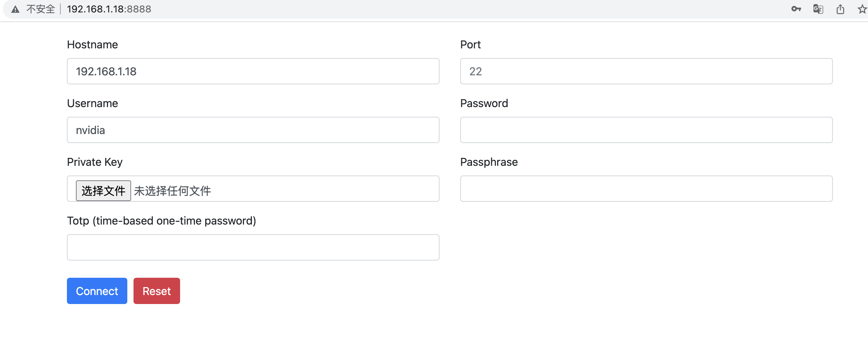Click the password manager key icon
The height and width of the screenshot is (351, 868).
(x=796, y=9)
